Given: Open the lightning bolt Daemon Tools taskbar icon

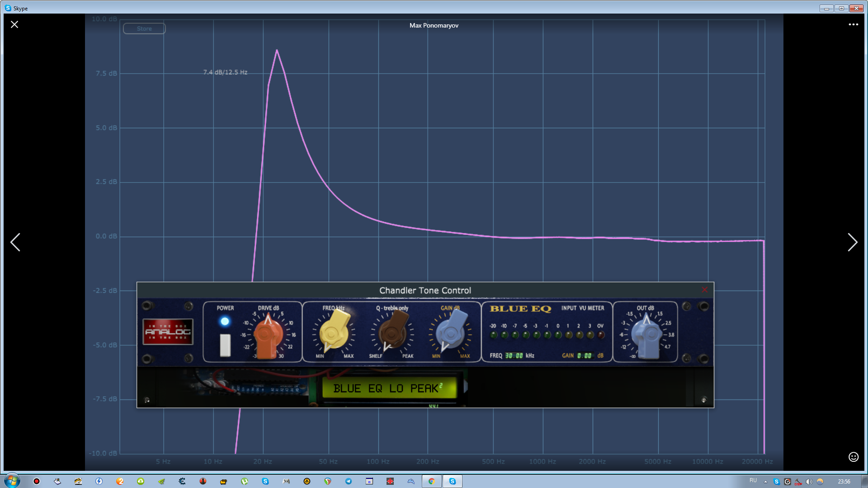Looking at the screenshot, I should tap(99, 481).
